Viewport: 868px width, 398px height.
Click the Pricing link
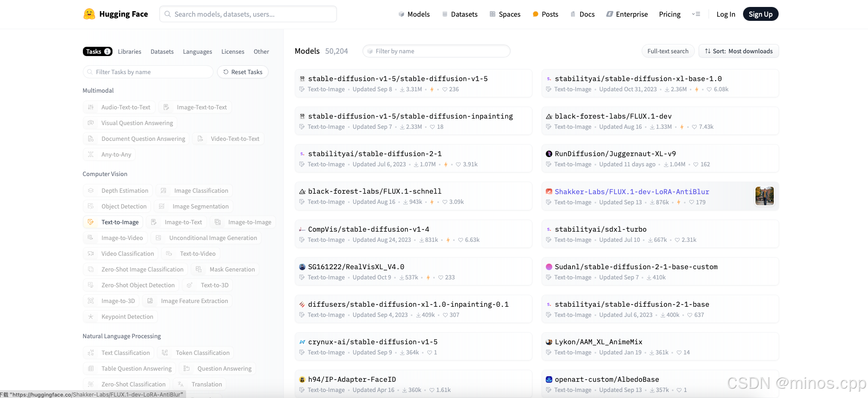coord(669,14)
